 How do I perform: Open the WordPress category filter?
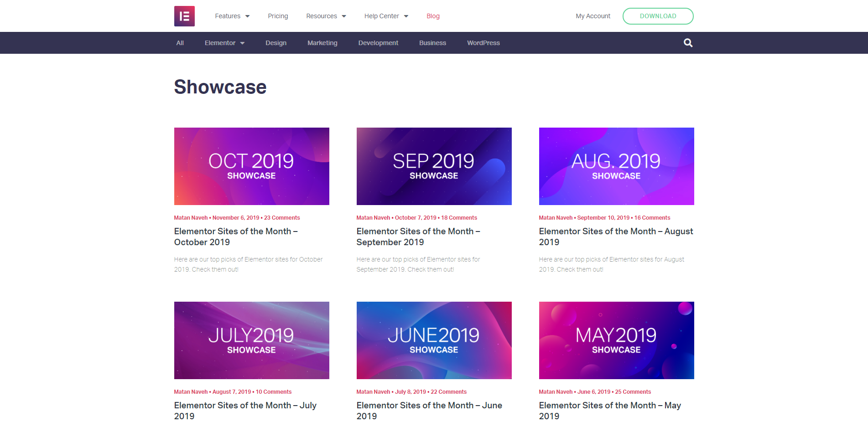(483, 42)
